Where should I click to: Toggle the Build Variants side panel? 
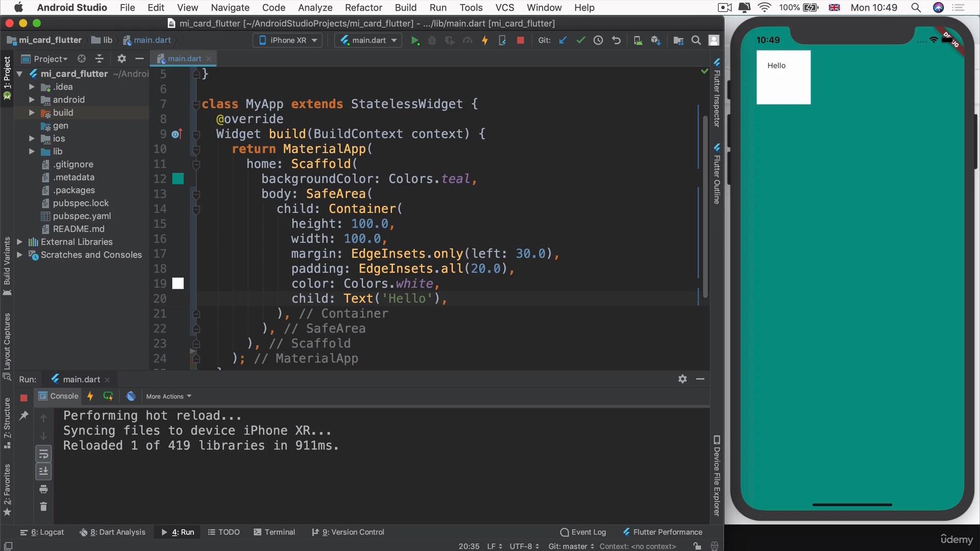coord(7,265)
